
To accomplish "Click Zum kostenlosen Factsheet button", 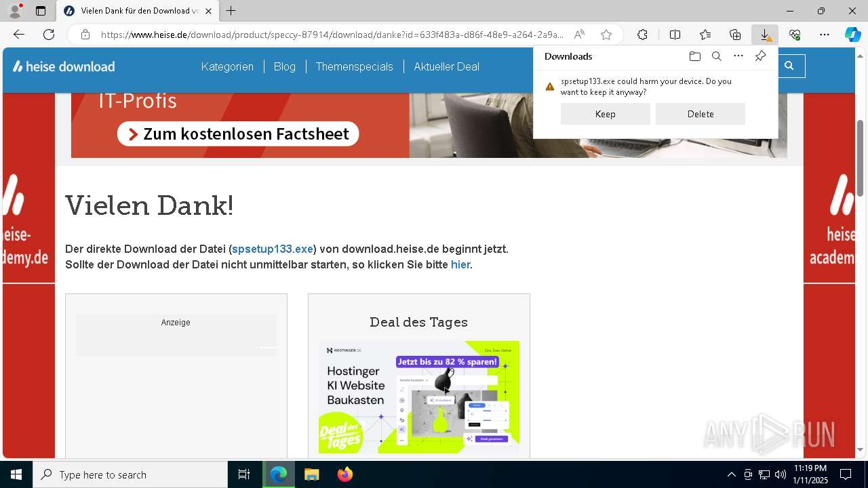I will pyautogui.click(x=238, y=134).
